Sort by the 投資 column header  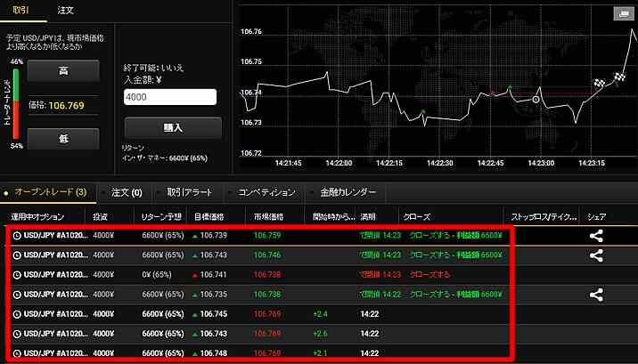tap(100, 217)
